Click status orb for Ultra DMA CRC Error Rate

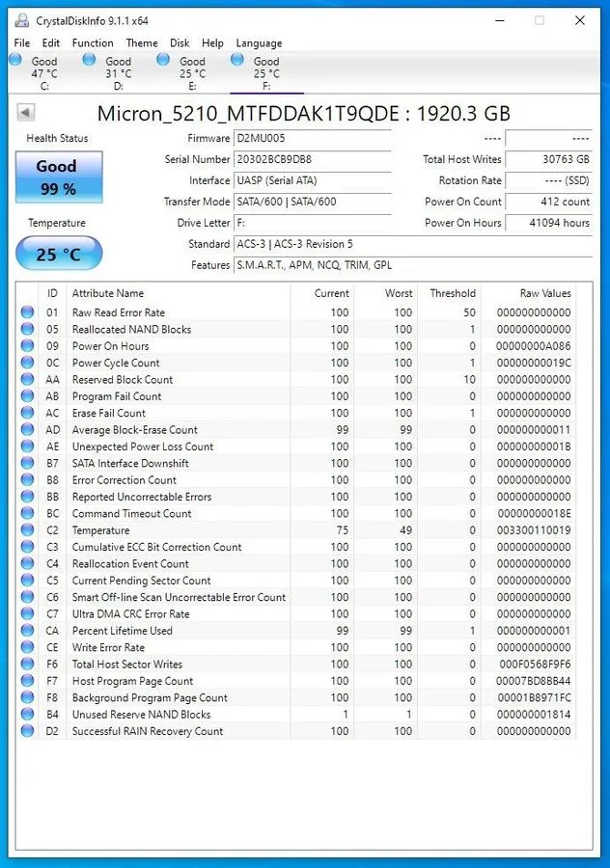(27, 614)
